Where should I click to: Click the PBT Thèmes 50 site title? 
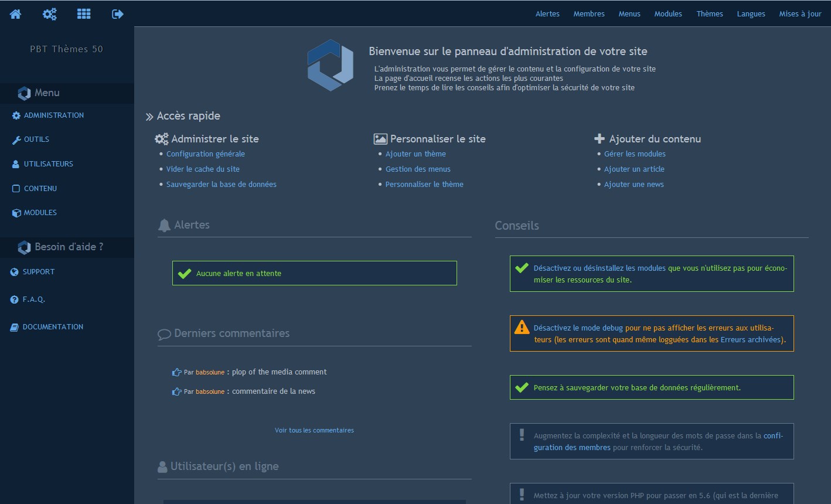[x=66, y=49]
